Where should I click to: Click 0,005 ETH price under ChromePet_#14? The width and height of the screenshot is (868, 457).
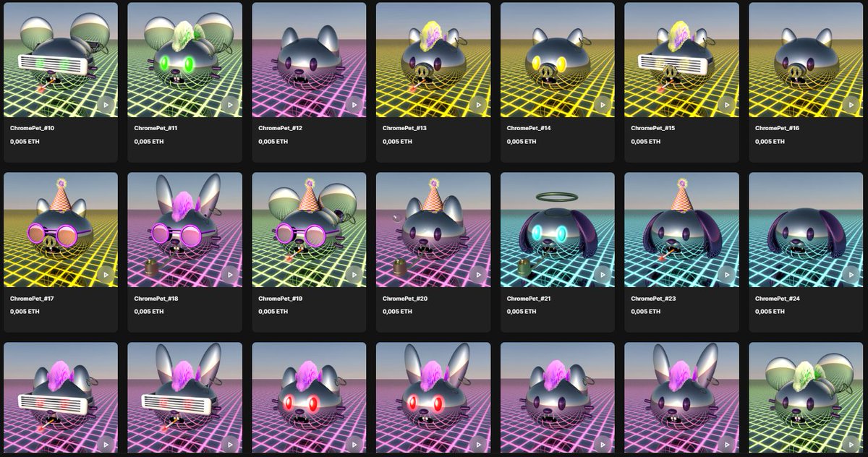point(522,142)
